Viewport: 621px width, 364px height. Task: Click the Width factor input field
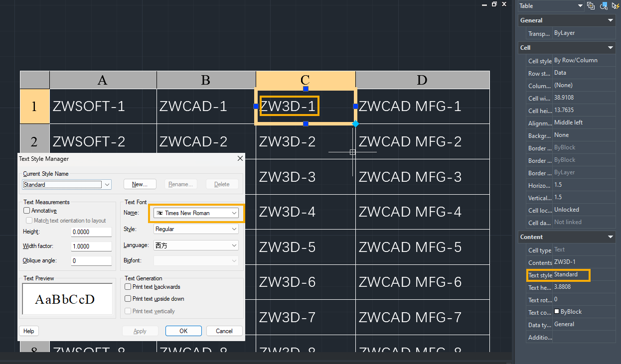coord(92,246)
